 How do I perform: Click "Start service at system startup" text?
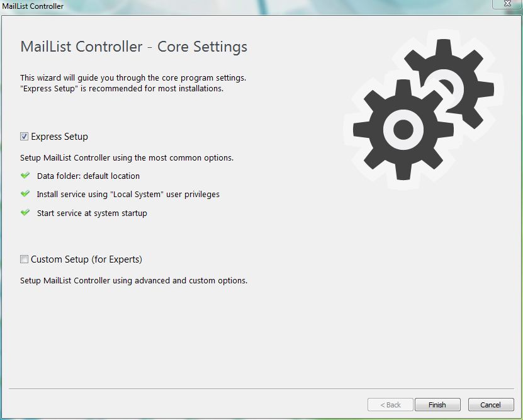[92, 213]
